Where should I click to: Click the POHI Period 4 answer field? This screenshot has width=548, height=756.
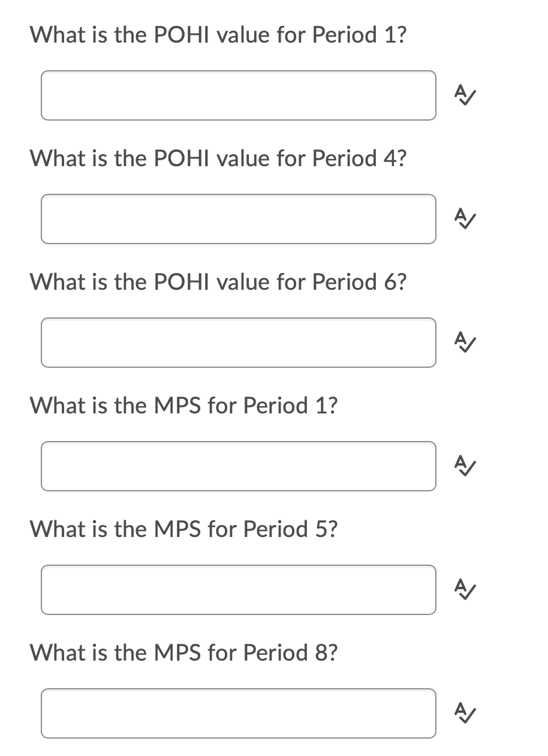(x=238, y=220)
